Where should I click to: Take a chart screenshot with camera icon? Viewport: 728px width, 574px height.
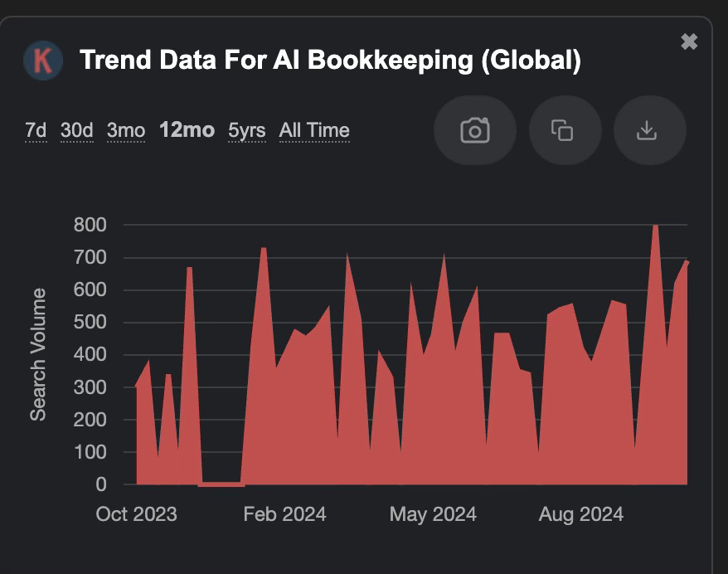click(474, 130)
